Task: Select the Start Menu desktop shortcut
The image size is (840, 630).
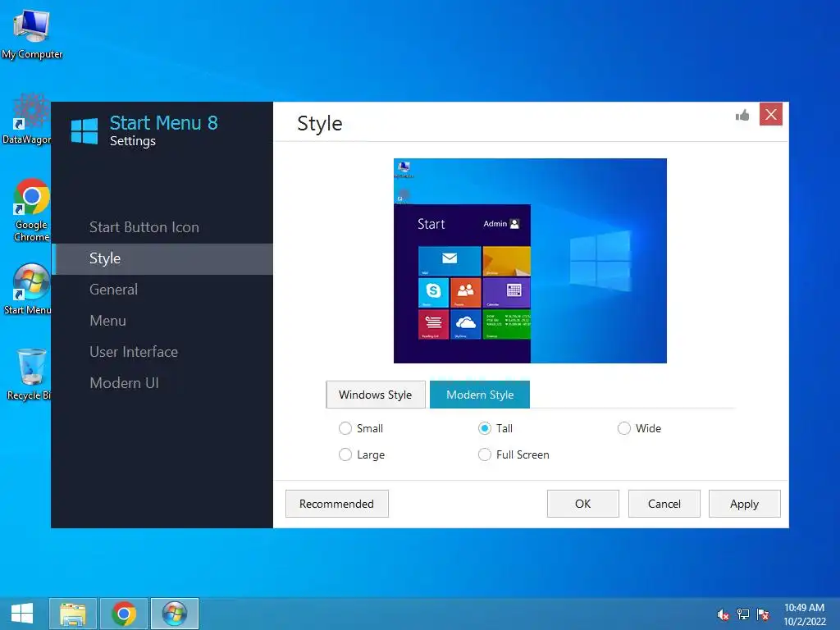Action: [x=28, y=290]
